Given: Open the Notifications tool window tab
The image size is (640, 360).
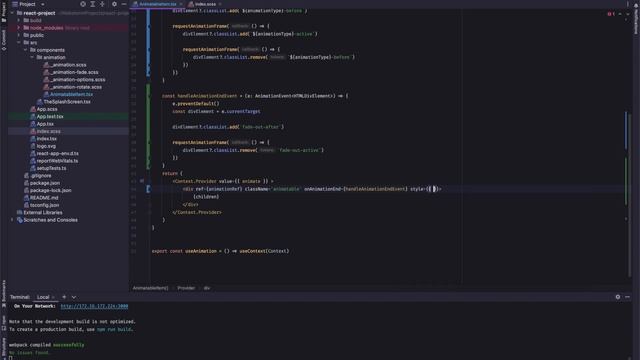Looking at the screenshot, I should click(x=636, y=18).
